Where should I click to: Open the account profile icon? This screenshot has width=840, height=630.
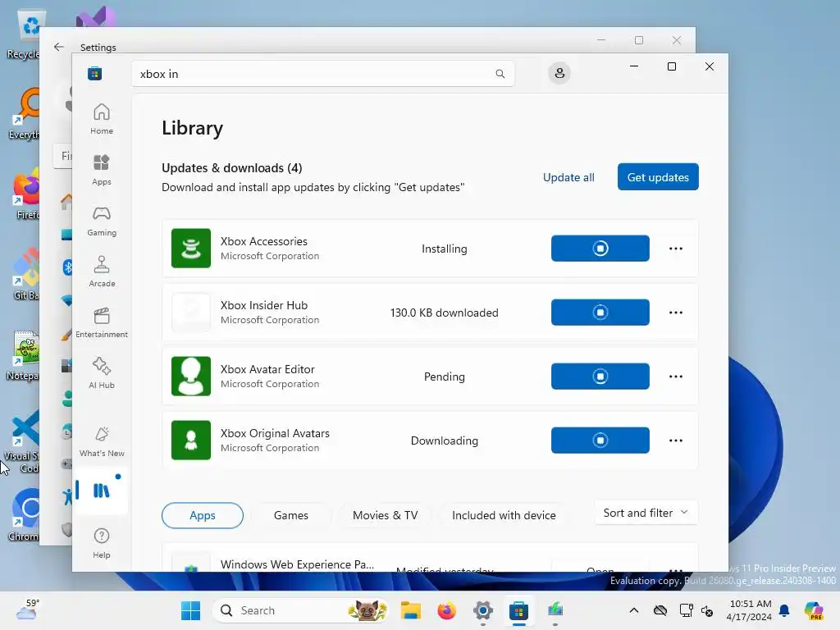559,73
